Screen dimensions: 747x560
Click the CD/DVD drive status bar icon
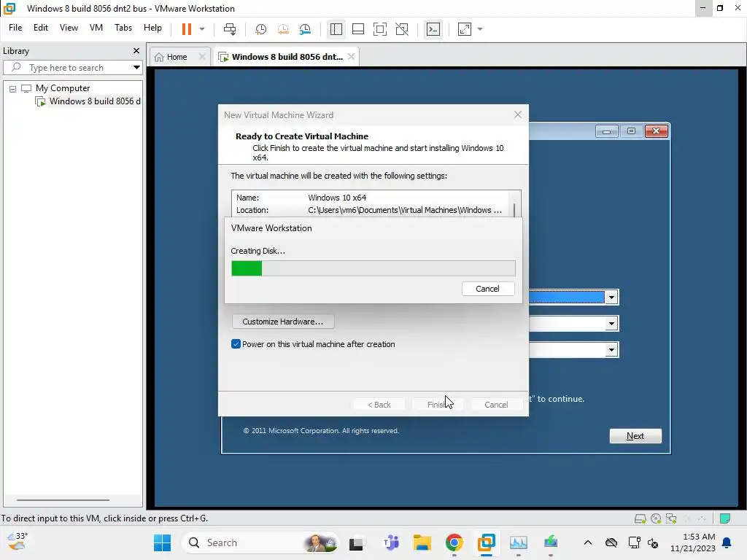click(656, 518)
